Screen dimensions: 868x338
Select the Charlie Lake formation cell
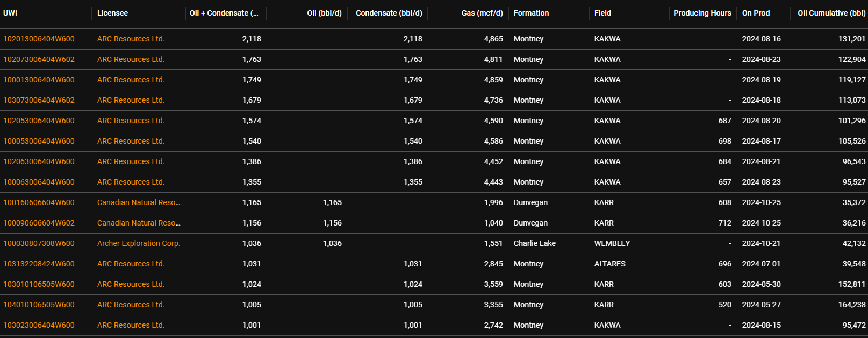click(x=535, y=243)
